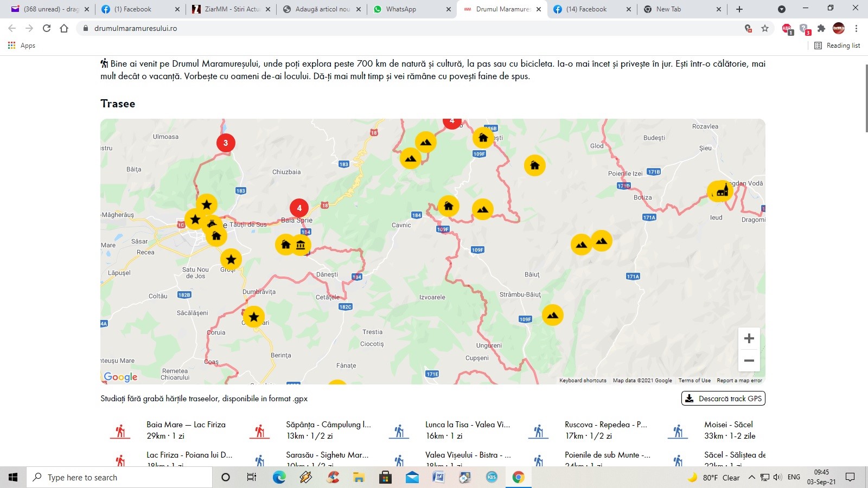The height and width of the screenshot is (488, 868).
Task: Click the red cluster marker 3 near Ulmoasa
Action: pos(226,143)
